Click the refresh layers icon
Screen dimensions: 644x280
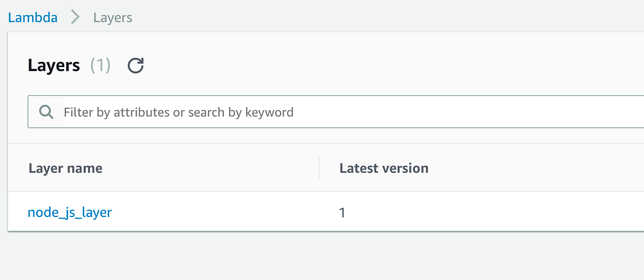[x=136, y=65]
